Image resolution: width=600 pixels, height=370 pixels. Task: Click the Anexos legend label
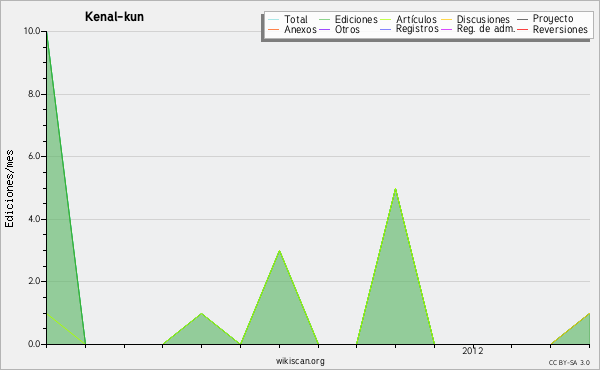pos(300,29)
